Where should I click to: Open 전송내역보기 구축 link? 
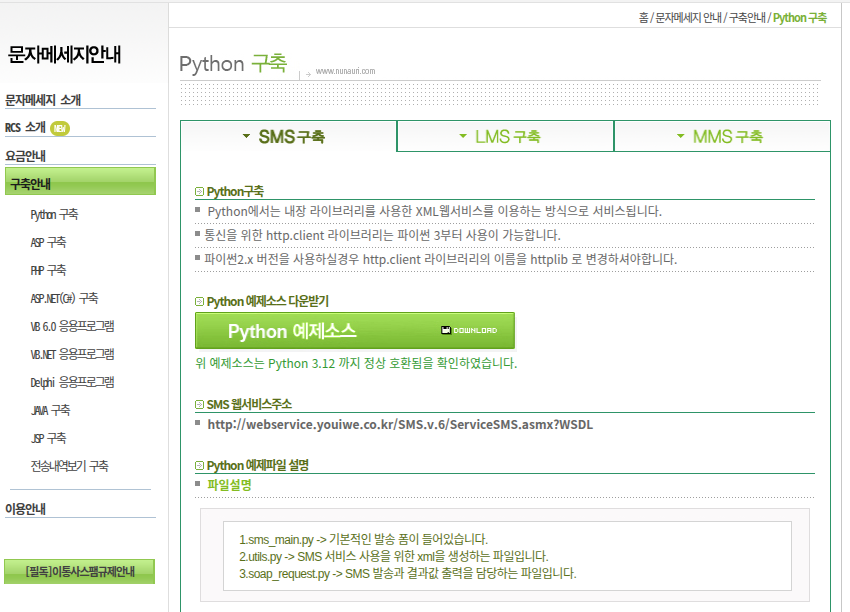click(x=69, y=466)
